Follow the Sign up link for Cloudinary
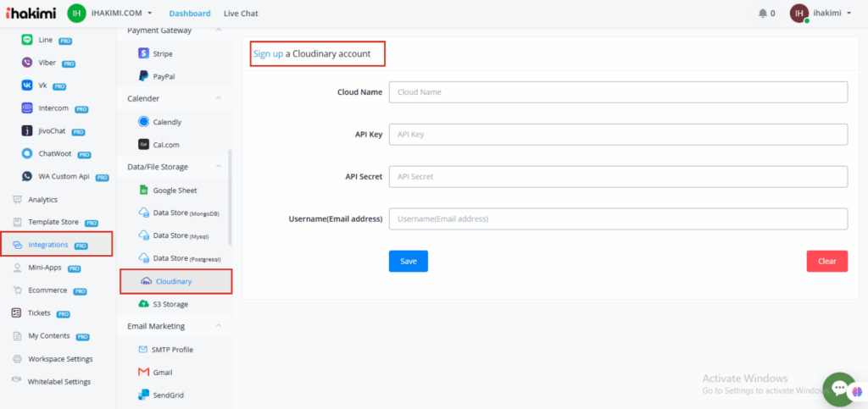868x409 pixels. [x=268, y=54]
